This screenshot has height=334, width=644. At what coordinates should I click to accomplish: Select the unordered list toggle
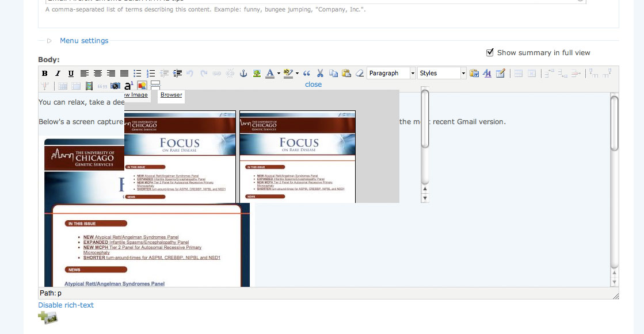[x=138, y=73]
